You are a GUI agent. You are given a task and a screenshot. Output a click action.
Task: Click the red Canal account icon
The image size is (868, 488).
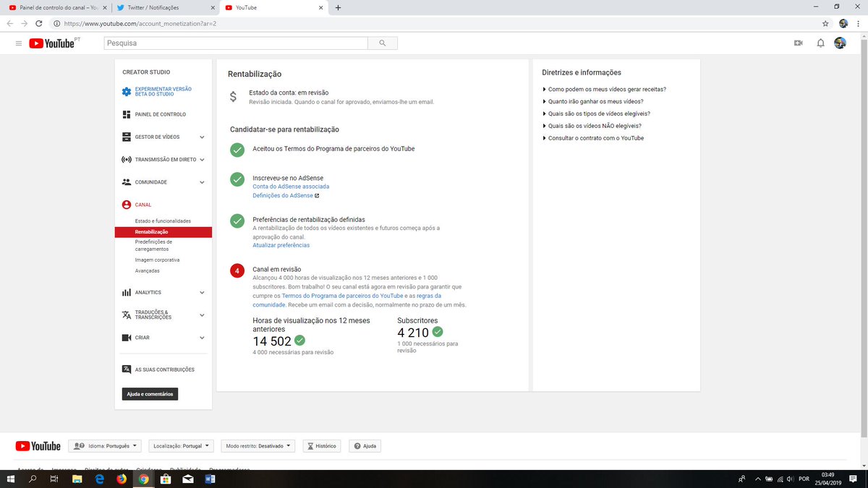(x=127, y=205)
